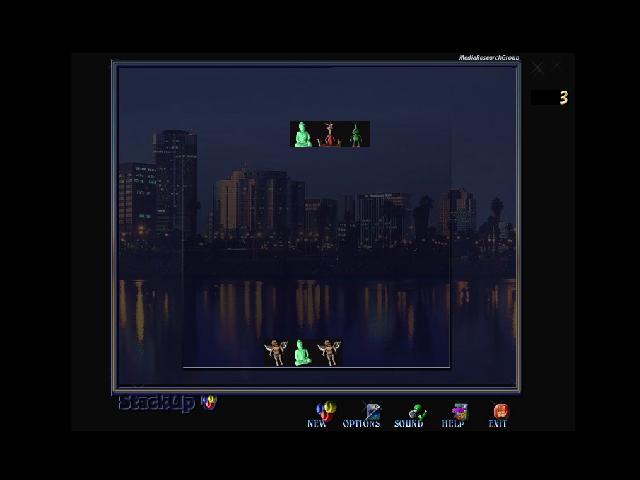The width and height of the screenshot is (640, 480).
Task: Start a new game with NEW button
Action: click(x=322, y=414)
